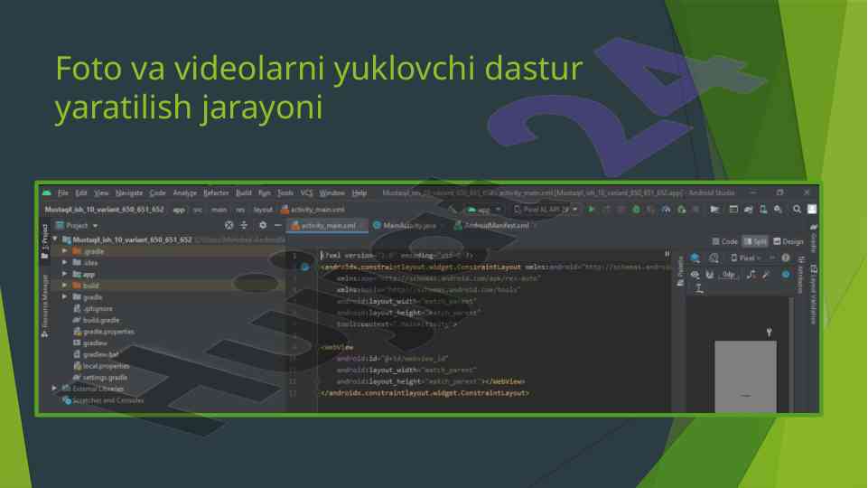Screen dimensions: 868x488
Task: Click the default margins 0dp field
Action: click(729, 275)
